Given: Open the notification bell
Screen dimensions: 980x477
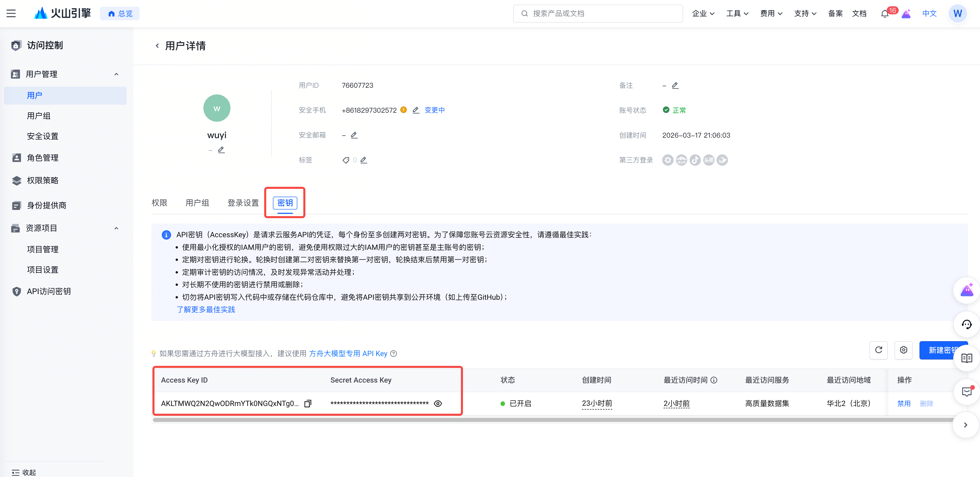Looking at the screenshot, I should click(x=884, y=14).
